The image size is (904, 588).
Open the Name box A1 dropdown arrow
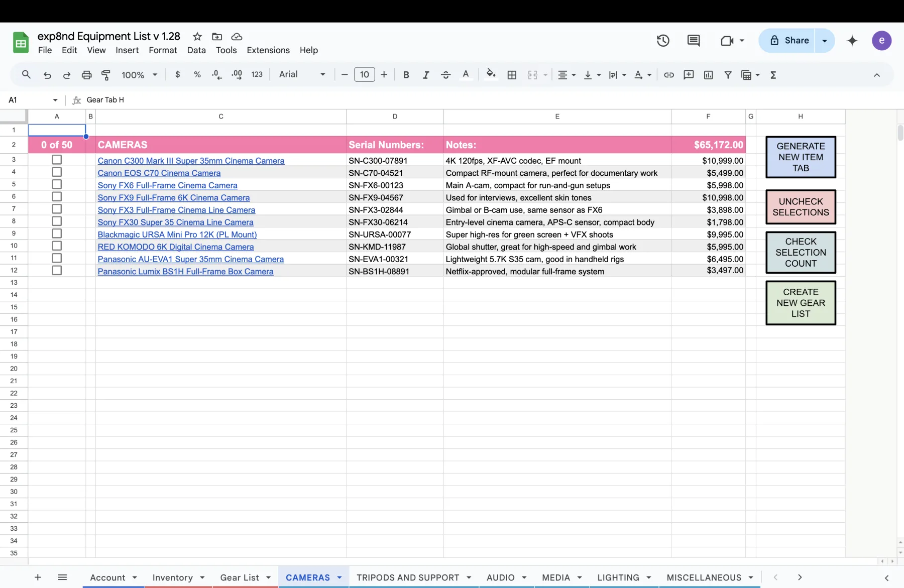pyautogui.click(x=55, y=100)
